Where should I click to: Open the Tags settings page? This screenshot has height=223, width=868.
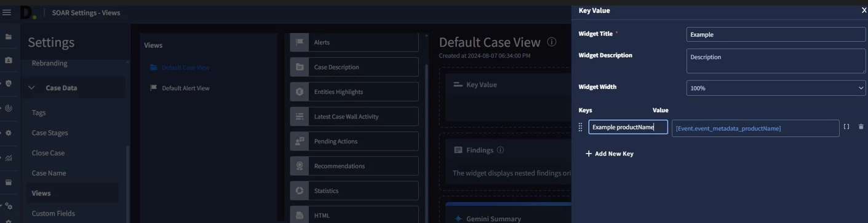pos(39,112)
